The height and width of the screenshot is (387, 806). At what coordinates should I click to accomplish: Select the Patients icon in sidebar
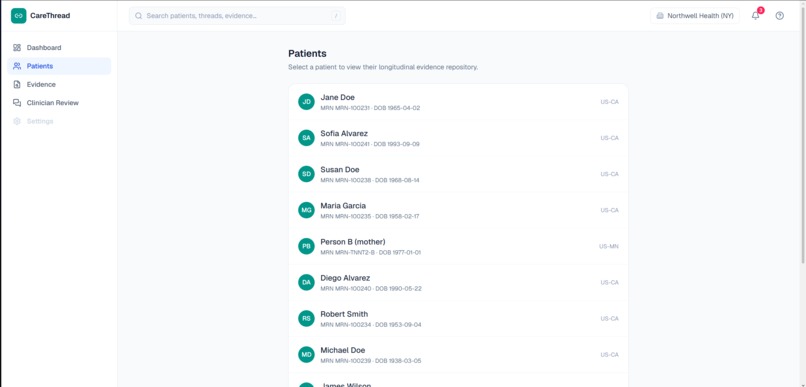17,66
